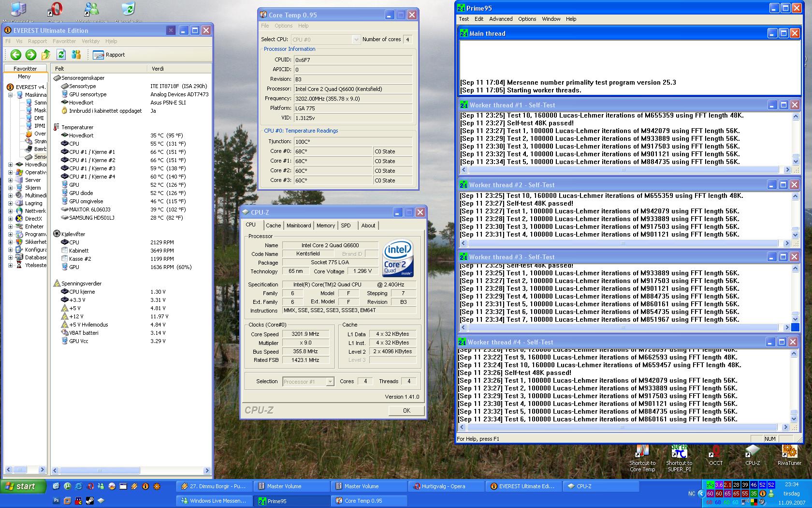The width and height of the screenshot is (812, 508).
Task: Click the green Forward arrow in EVEREST toolbar
Action: (30, 55)
